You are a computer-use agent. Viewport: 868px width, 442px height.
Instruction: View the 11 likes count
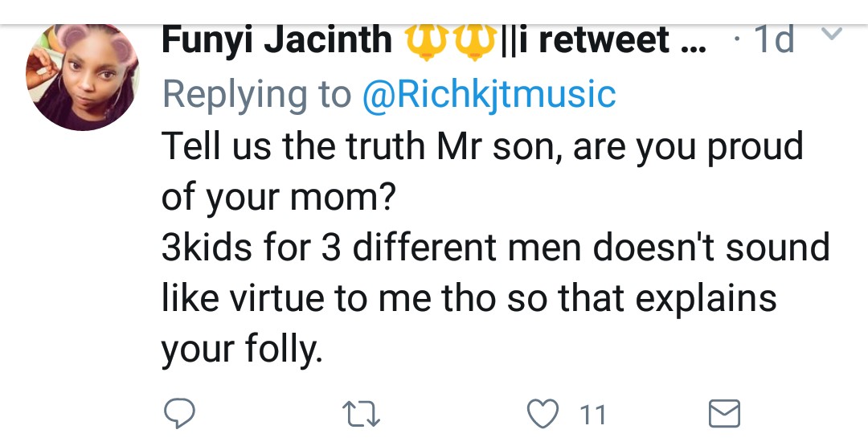[592, 415]
